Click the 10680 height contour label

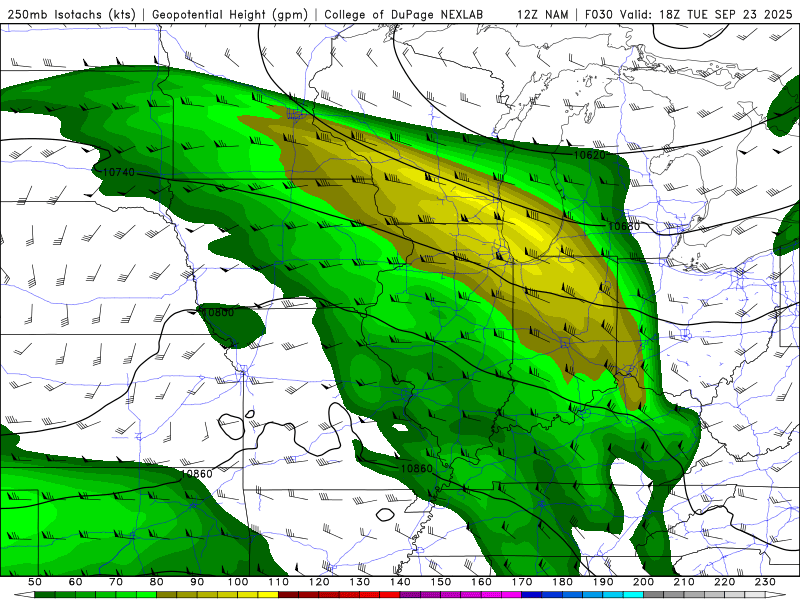tap(624, 226)
